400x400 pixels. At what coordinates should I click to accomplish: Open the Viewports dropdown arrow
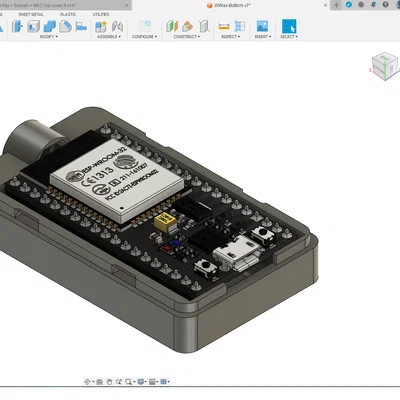tap(169, 382)
